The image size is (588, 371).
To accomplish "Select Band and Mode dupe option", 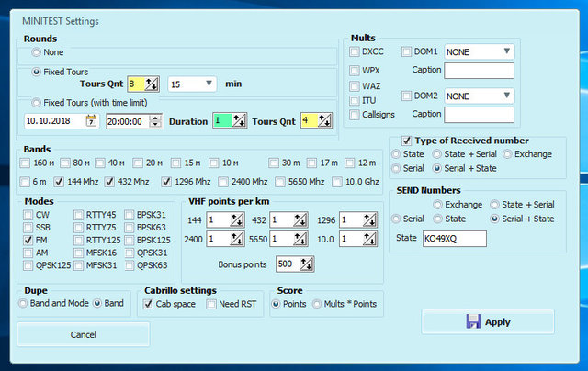I will tap(23, 303).
